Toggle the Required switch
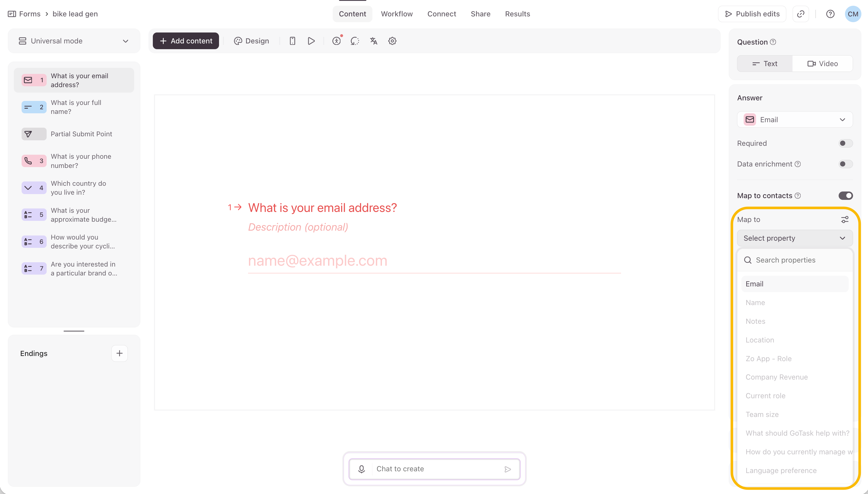This screenshot has width=868, height=494. tap(845, 143)
